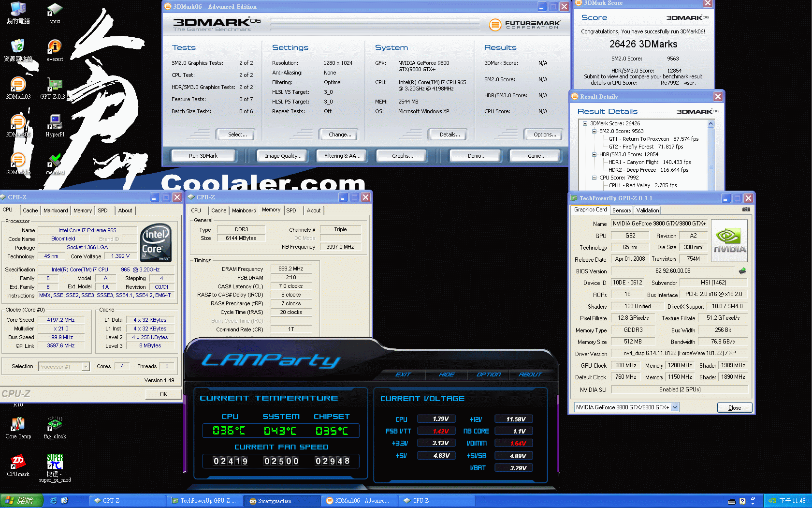This screenshot has height=508, width=812.
Task: Open About tab in the Memory CPU-Z window
Action: [314, 210]
